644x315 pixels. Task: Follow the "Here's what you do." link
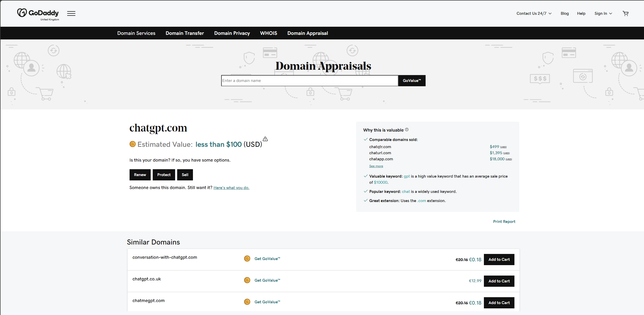coord(231,188)
